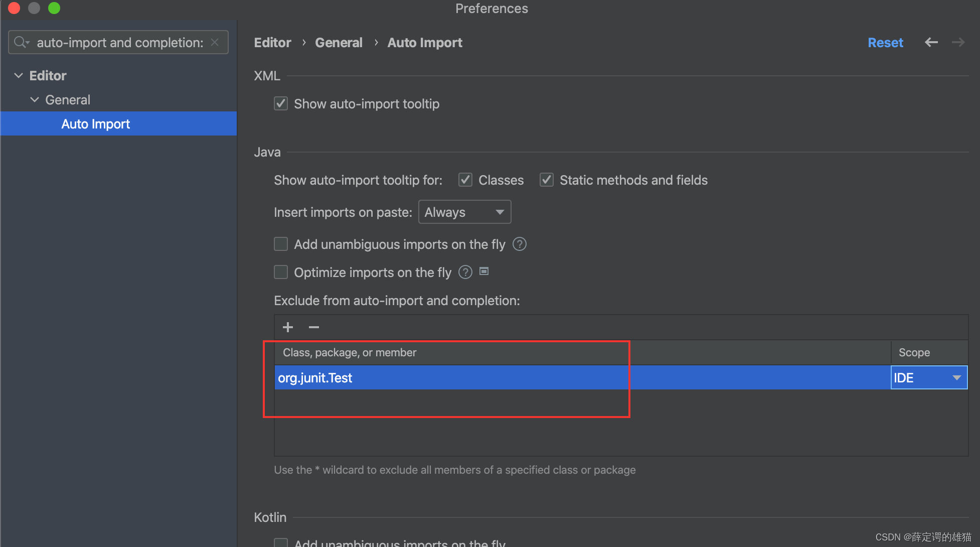
Task: Click the help (?) icon for unambiguous imports
Action: [522, 244]
